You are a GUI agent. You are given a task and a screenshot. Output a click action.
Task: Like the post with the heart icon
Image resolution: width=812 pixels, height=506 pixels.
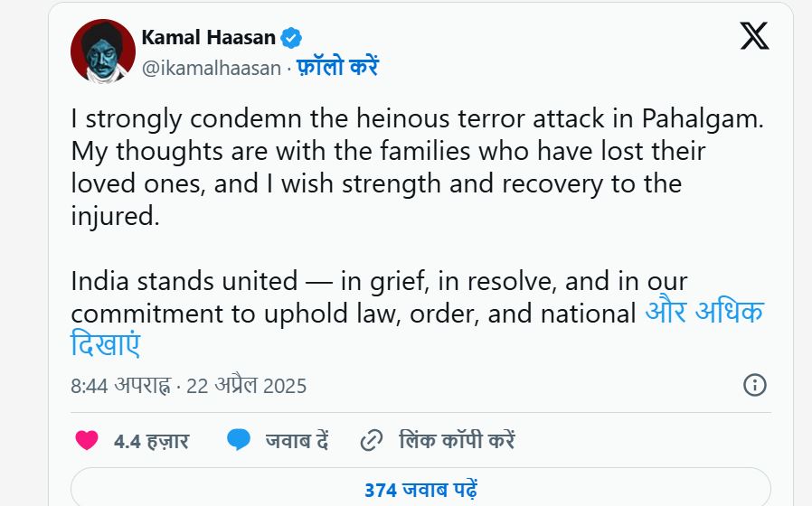[87, 441]
